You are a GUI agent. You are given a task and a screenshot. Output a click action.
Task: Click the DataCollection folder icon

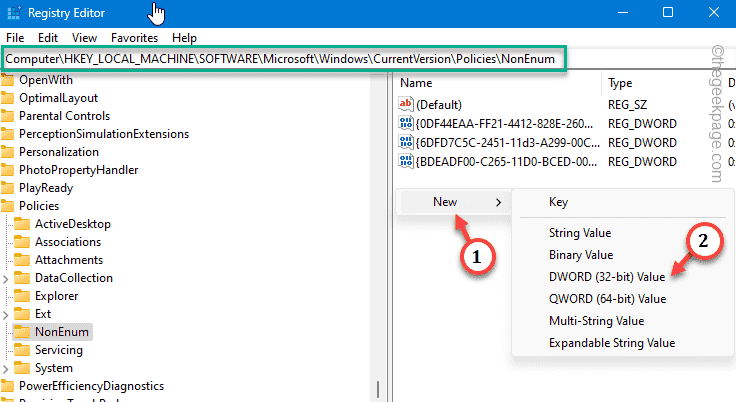click(x=22, y=278)
